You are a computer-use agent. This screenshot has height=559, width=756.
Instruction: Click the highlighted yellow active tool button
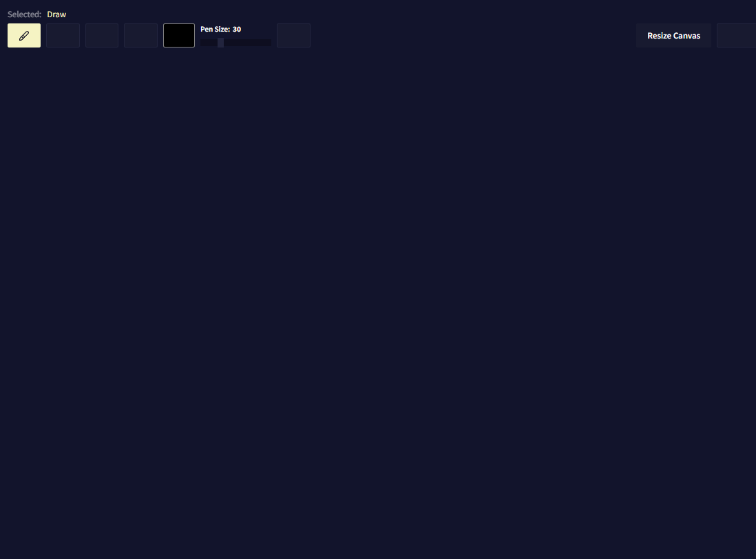(24, 35)
